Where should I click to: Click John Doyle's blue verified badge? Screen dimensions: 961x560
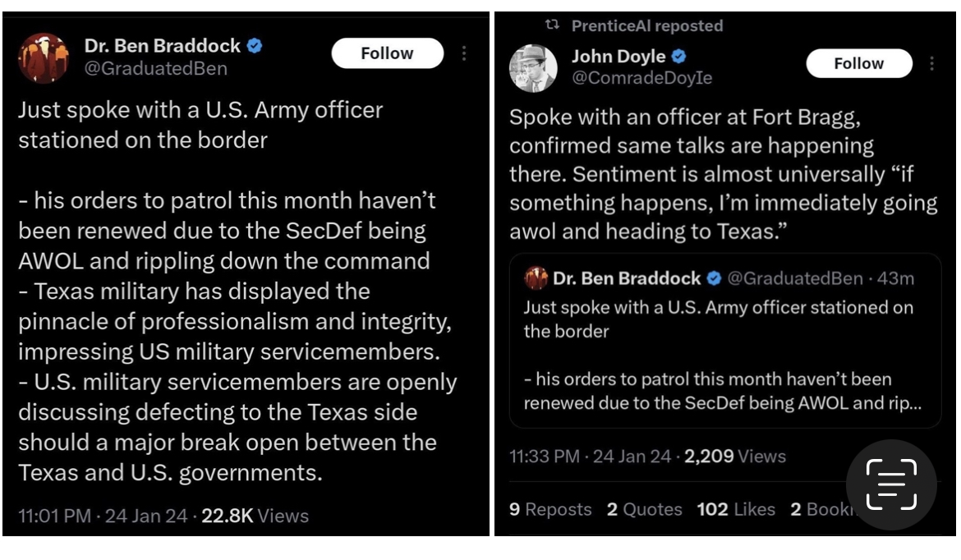coord(679,57)
